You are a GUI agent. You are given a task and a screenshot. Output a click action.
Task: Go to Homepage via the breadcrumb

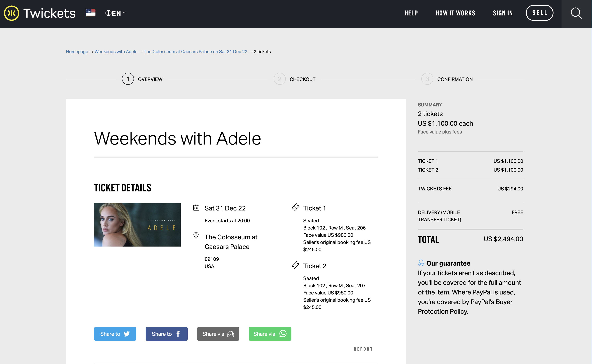[x=77, y=52]
